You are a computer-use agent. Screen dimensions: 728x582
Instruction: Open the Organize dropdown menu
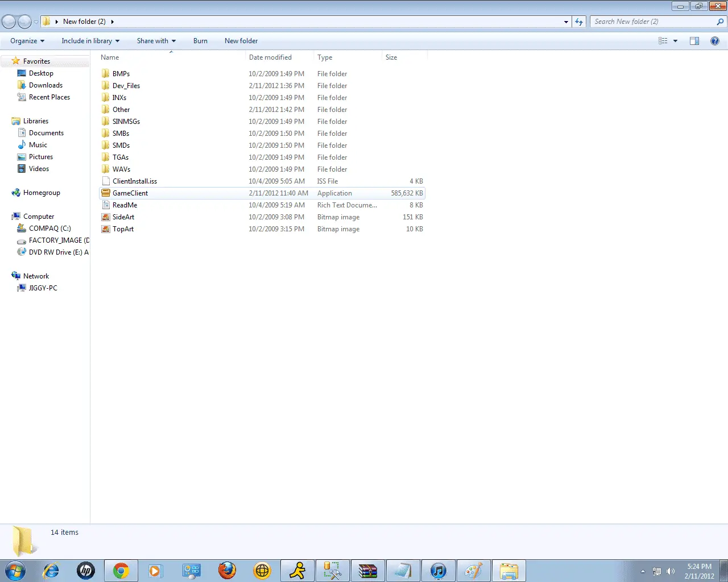(x=27, y=41)
